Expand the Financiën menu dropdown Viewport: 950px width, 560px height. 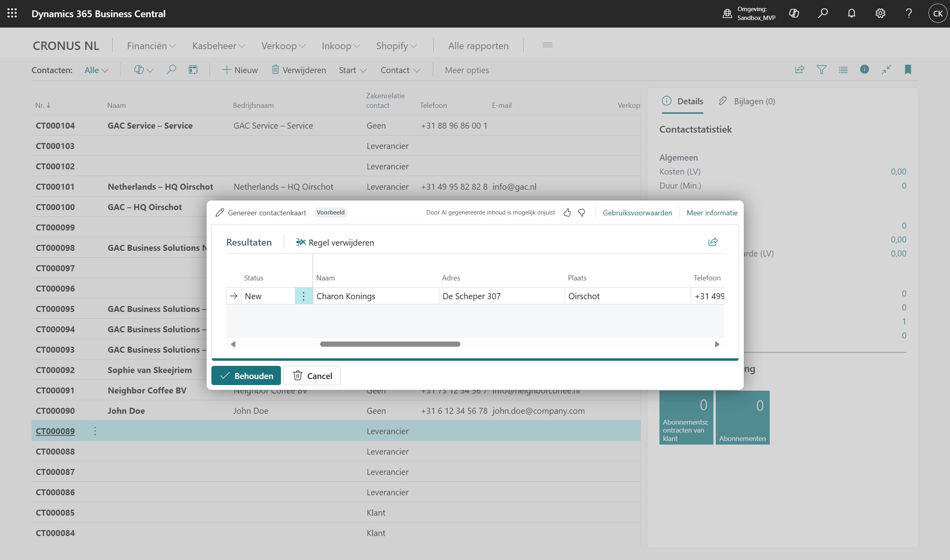pos(151,46)
